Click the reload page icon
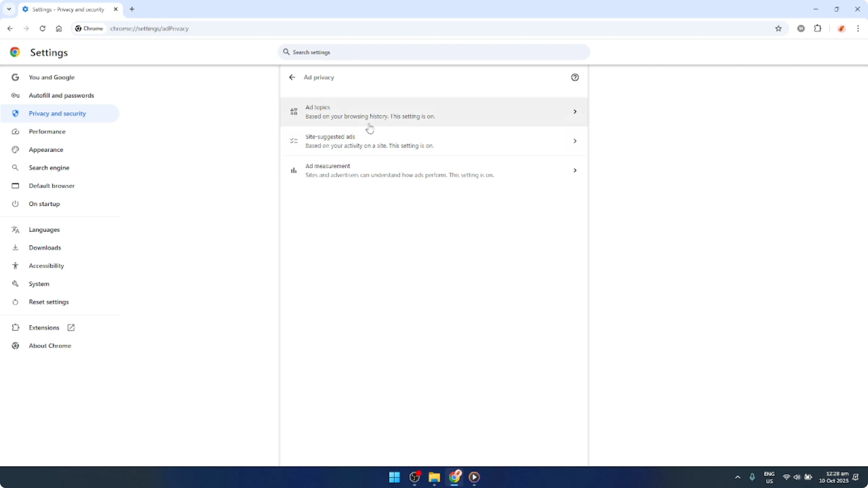This screenshot has width=868, height=488. pyautogui.click(x=42, y=29)
